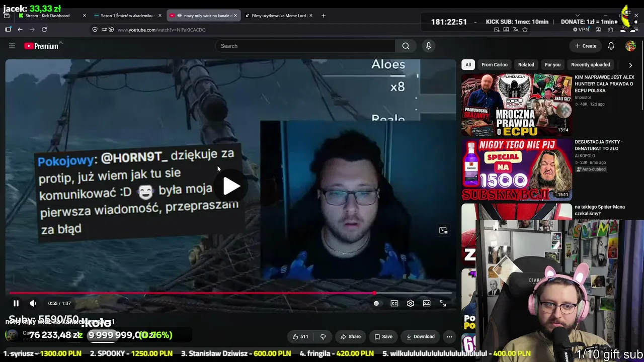Visit the ALKOPOLO channel link
This screenshot has height=362, width=644.
[x=585, y=156]
